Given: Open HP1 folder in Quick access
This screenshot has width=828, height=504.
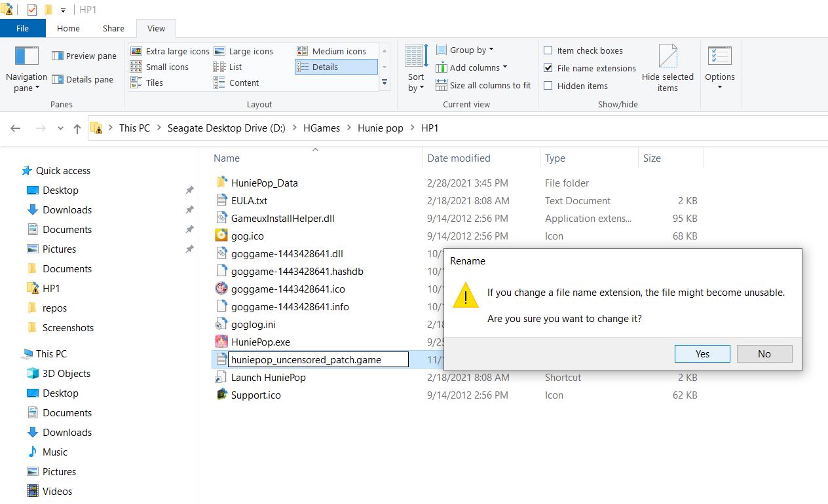Looking at the screenshot, I should point(51,289).
